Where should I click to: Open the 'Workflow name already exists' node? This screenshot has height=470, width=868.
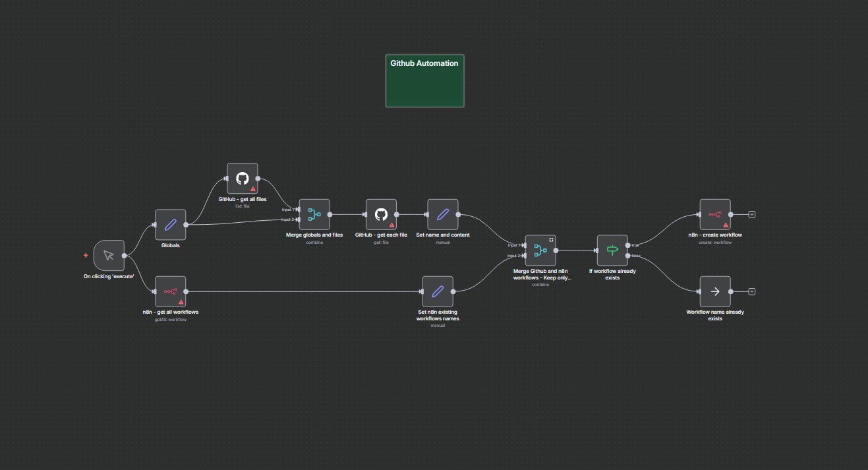715,291
